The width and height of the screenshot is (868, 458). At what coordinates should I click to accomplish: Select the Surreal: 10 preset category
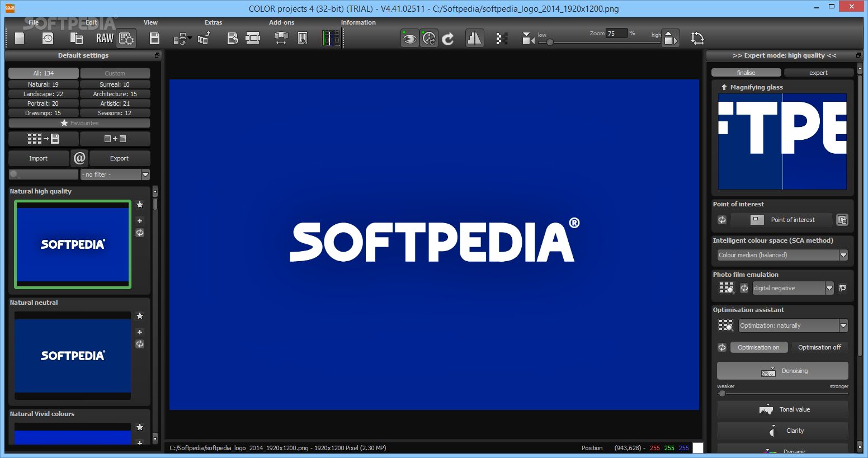[115, 84]
